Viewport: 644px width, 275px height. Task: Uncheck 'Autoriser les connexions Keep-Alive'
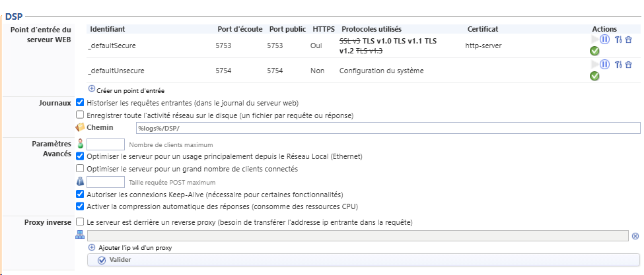coord(81,195)
